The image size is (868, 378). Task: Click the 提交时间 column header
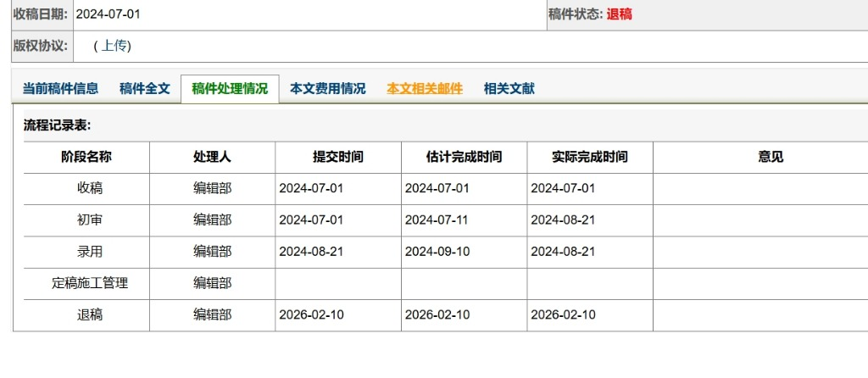click(338, 157)
